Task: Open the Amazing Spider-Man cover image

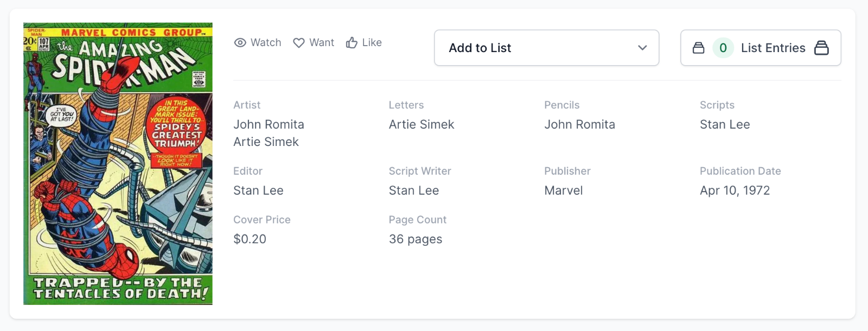Action: [118, 163]
